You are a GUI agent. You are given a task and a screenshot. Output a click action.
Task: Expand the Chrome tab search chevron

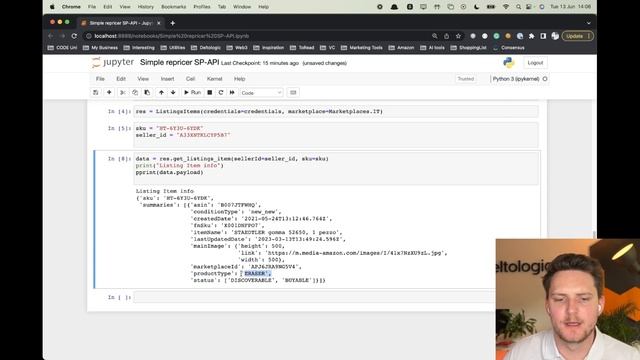click(x=589, y=23)
